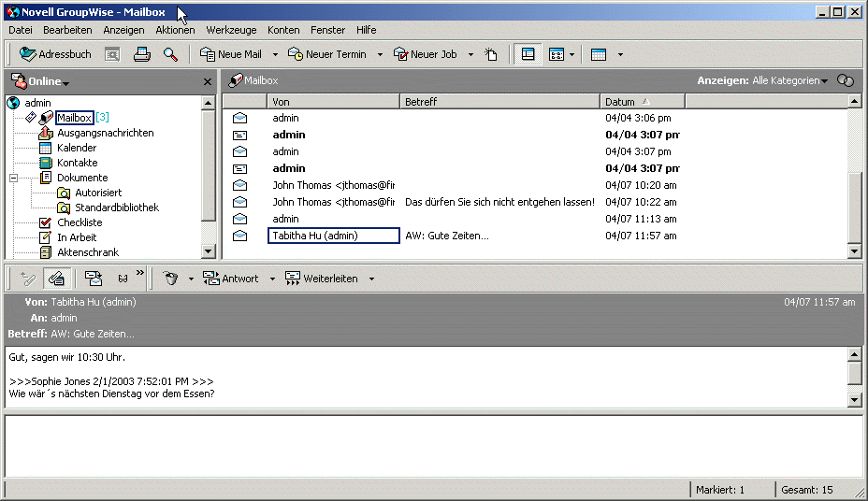
Task: Open the Aktionen menu
Action: coord(175,30)
